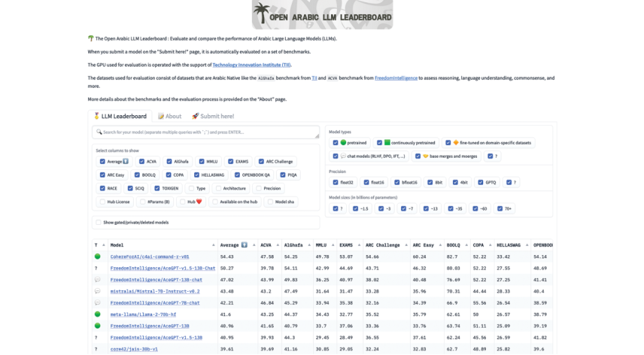
Task: Uncheck the Average column checkbox
Action: coord(102,162)
